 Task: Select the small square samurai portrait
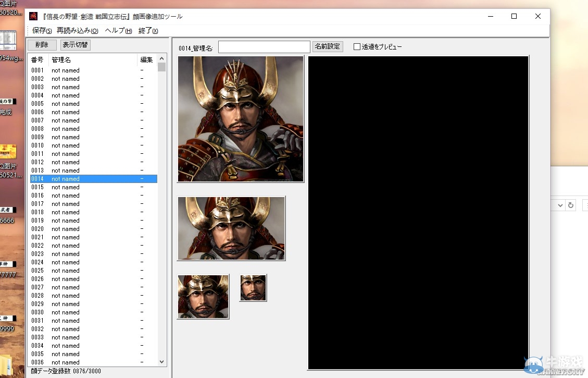tap(203, 296)
